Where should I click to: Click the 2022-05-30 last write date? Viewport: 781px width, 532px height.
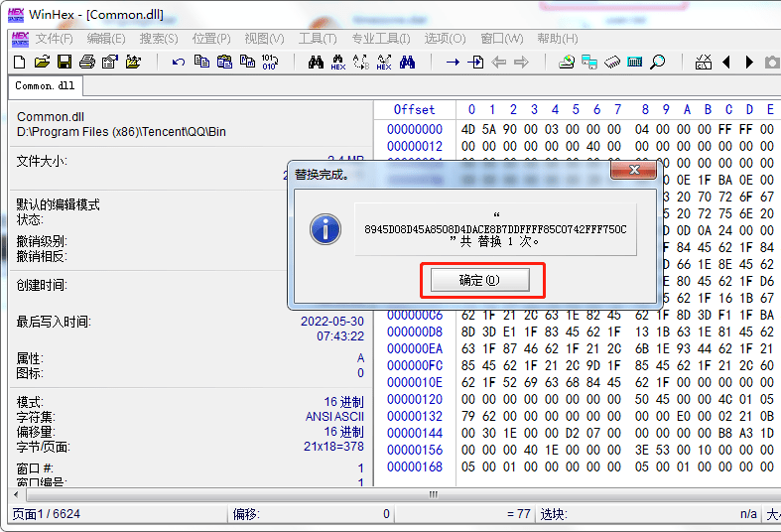[x=332, y=322]
